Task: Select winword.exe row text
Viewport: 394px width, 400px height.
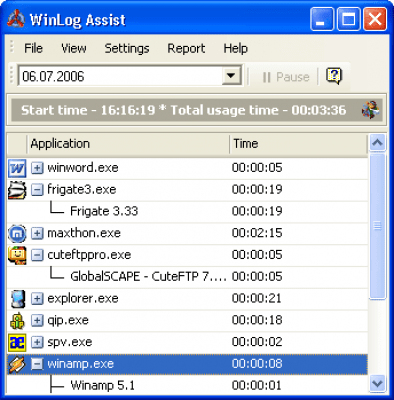Action: point(83,168)
